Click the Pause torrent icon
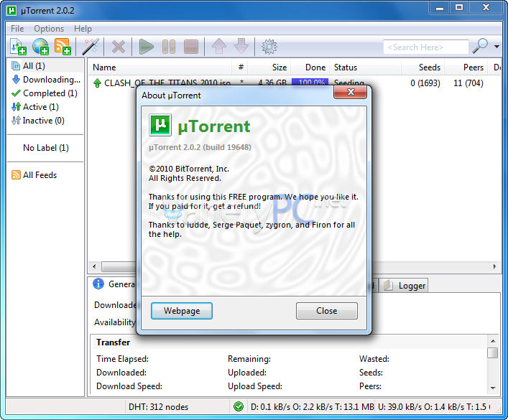 point(169,47)
